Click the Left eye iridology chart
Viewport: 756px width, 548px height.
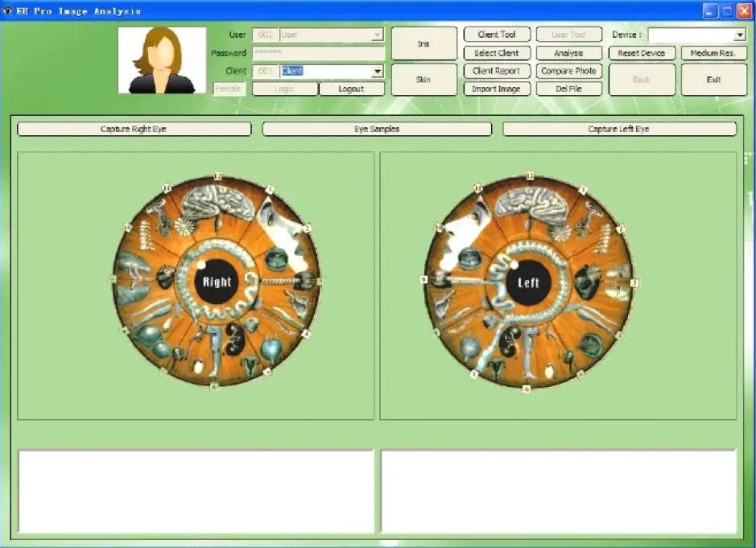pyautogui.click(x=529, y=282)
